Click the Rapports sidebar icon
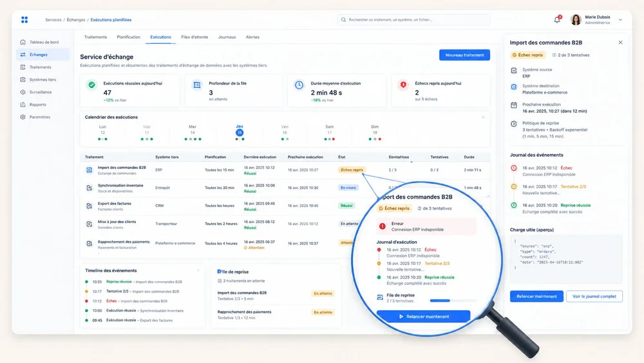 click(23, 104)
